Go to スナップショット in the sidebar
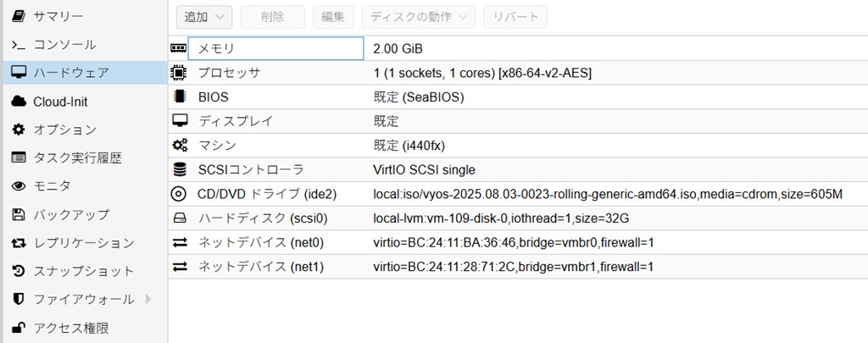Screen dimensions: 868x343 [83, 271]
